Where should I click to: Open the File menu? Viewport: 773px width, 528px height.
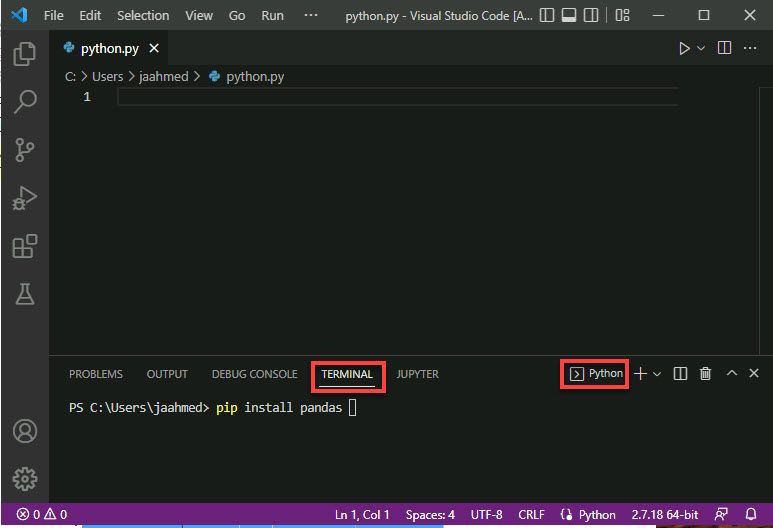tap(53, 16)
